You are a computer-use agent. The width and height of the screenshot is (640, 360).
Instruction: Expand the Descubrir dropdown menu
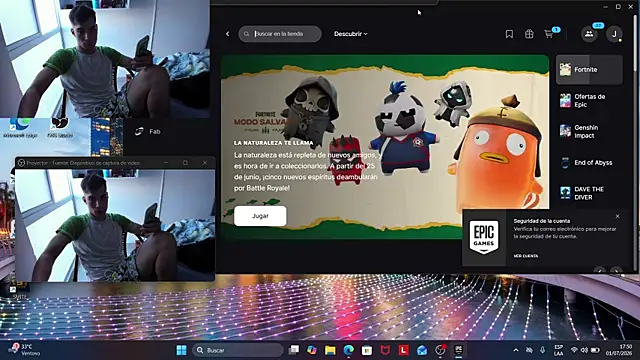(x=351, y=34)
